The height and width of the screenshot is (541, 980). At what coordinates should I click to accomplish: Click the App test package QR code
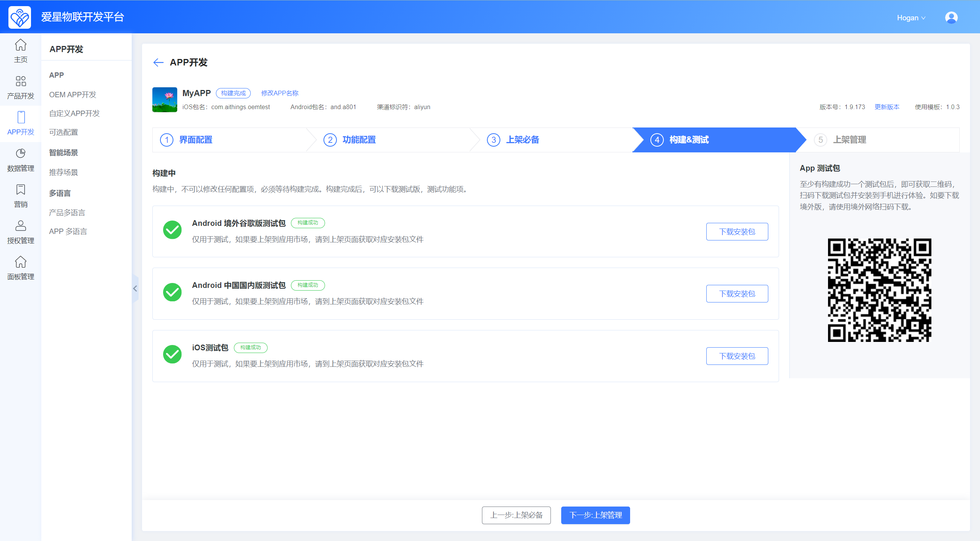point(879,290)
